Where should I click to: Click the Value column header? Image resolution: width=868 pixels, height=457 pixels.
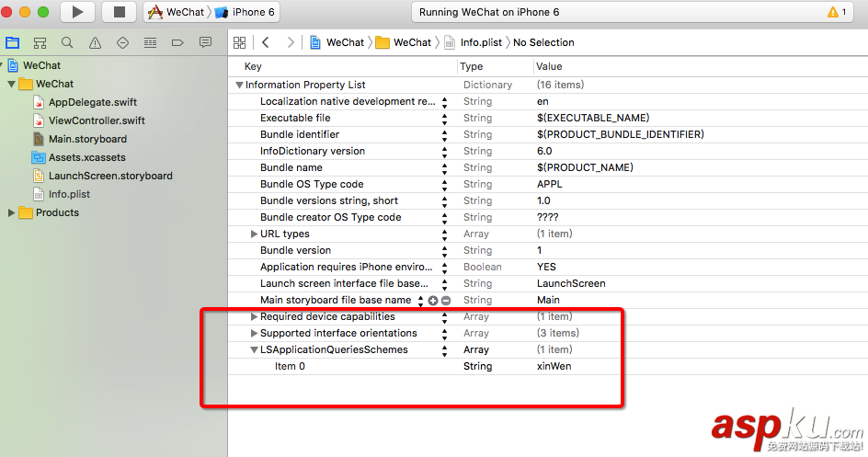[x=549, y=66]
